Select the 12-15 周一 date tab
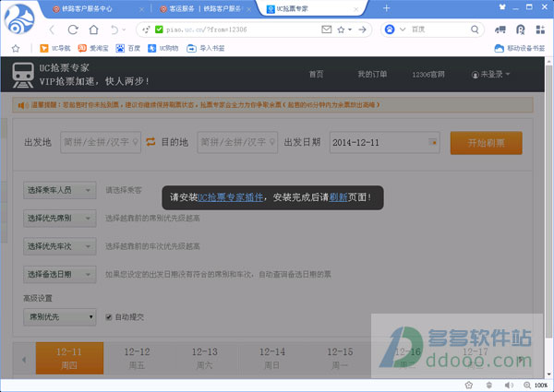 pos(340,358)
